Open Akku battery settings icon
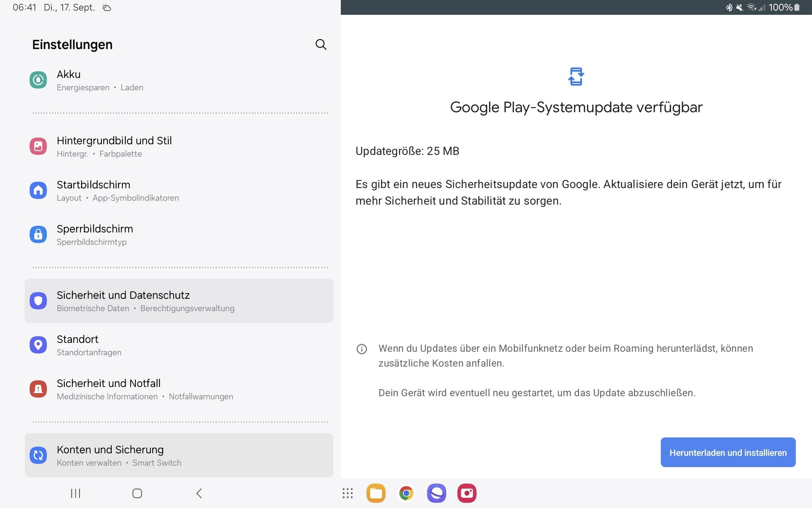Viewport: 812px width, 508px height. click(x=38, y=80)
